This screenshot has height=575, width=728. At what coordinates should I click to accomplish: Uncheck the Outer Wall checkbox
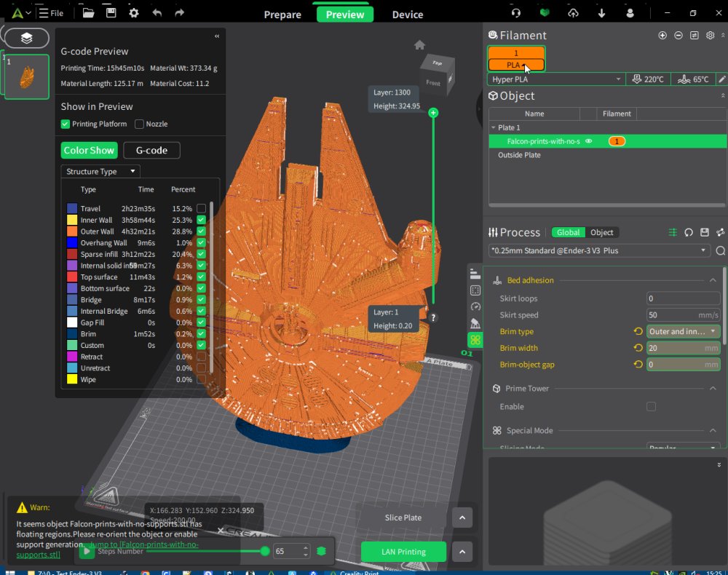click(201, 231)
